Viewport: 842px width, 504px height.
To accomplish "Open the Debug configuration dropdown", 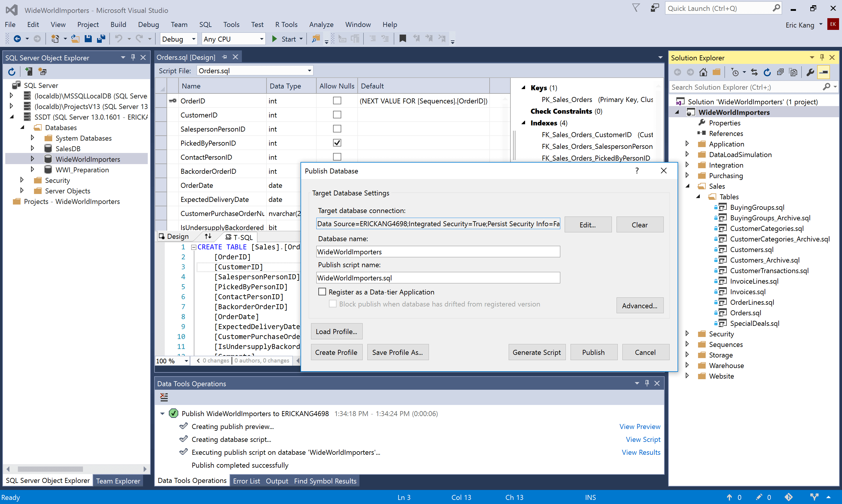I will pos(194,39).
